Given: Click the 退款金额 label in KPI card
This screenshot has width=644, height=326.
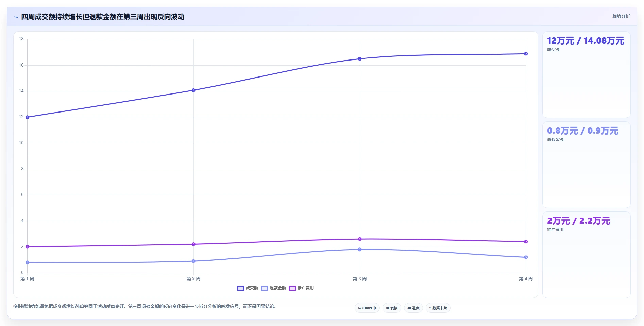Looking at the screenshot, I should pos(555,140).
